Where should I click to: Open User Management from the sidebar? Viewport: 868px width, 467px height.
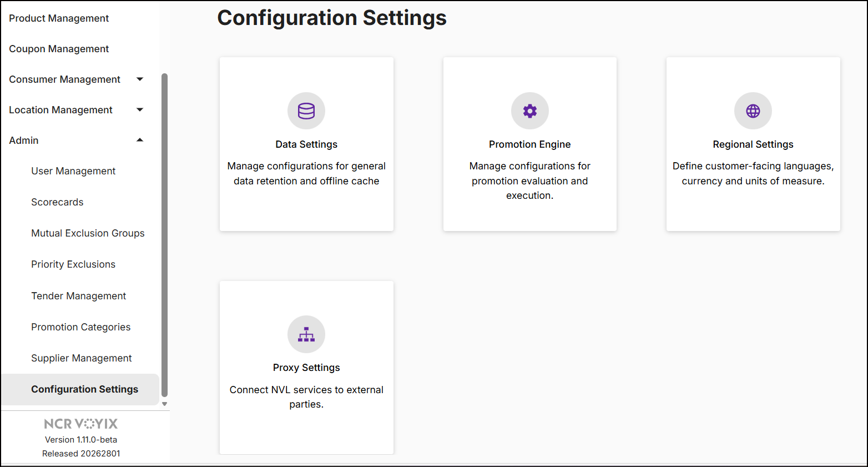[x=73, y=170]
